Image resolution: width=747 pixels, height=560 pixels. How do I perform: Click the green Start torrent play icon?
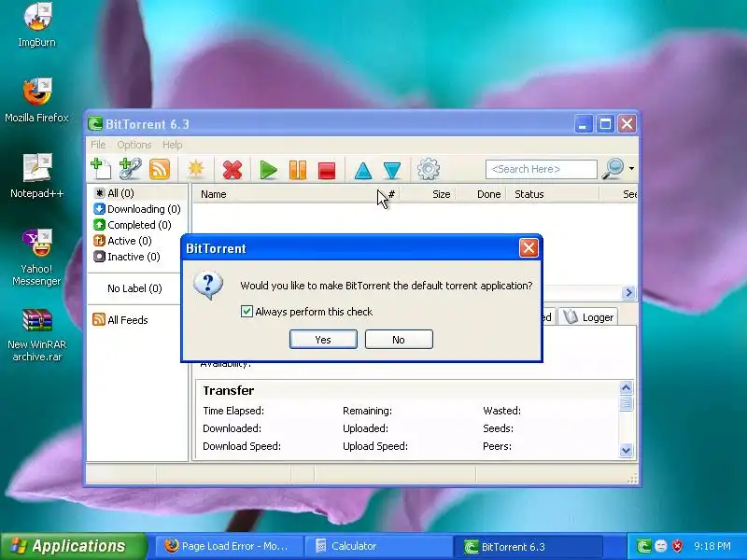(268, 170)
